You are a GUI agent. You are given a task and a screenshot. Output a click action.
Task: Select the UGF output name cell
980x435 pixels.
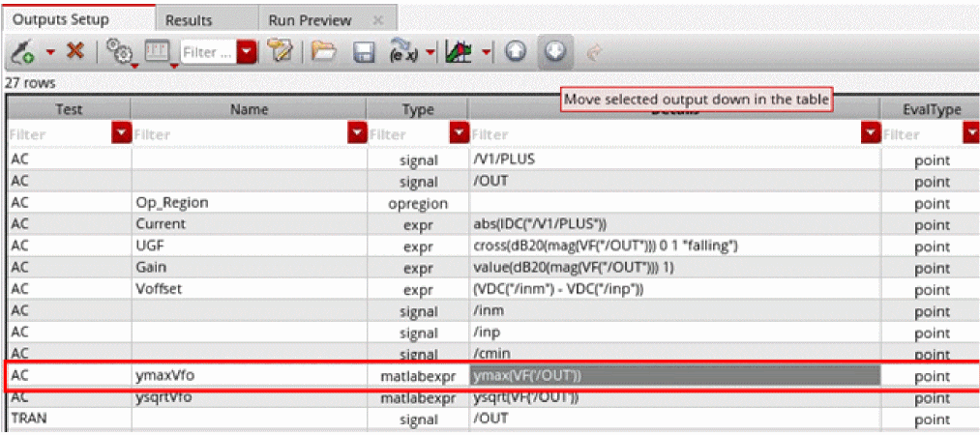pyautogui.click(x=249, y=246)
